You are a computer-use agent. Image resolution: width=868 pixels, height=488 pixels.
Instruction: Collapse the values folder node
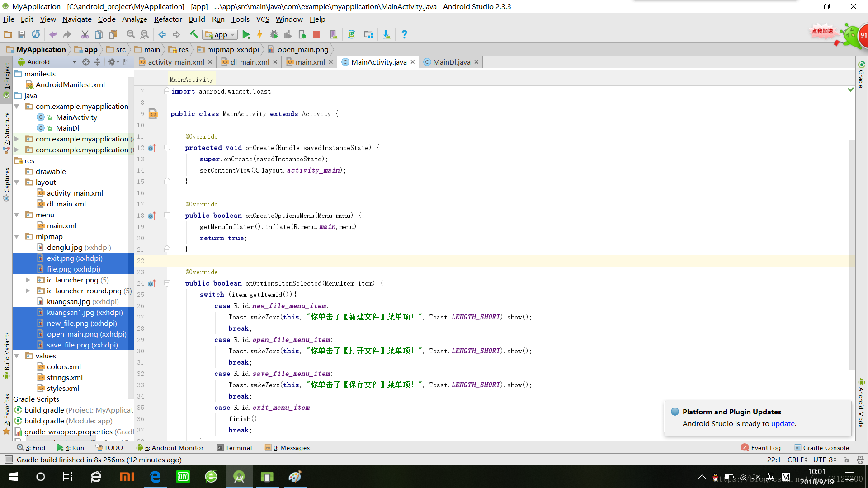[17, 356]
